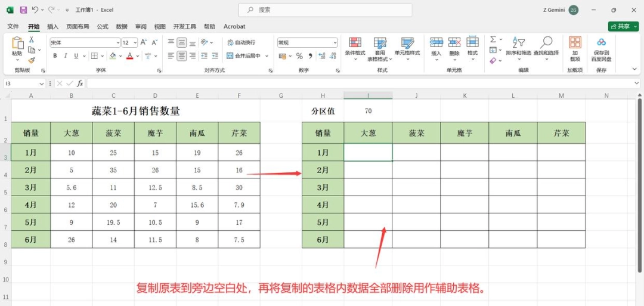644x306 pixels.
Task: Expand the Name Box dropdown arrow
Action: pyautogui.click(x=42, y=84)
